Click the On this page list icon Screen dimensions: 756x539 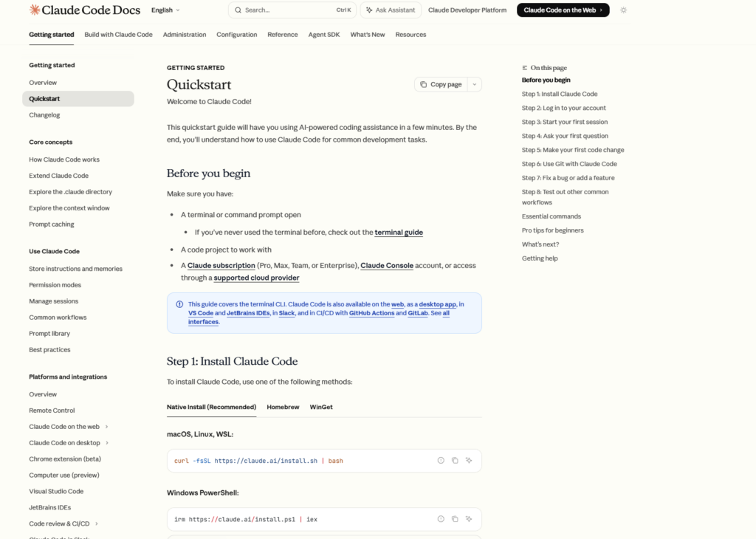click(525, 68)
